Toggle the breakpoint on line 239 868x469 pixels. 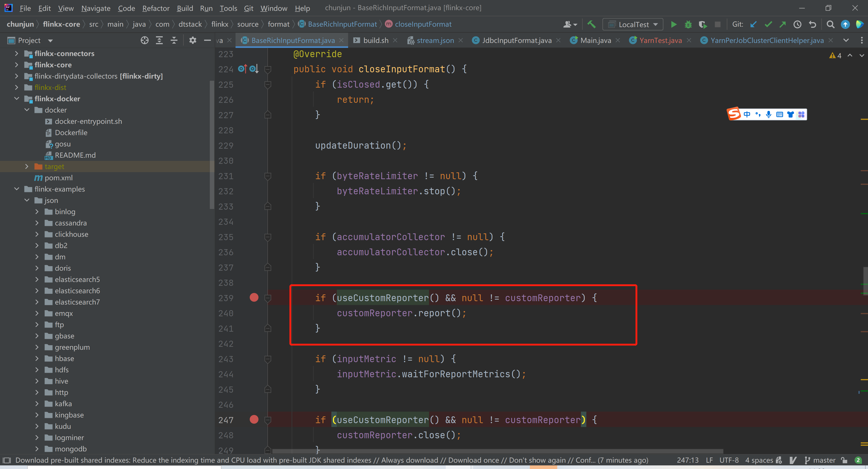click(254, 298)
